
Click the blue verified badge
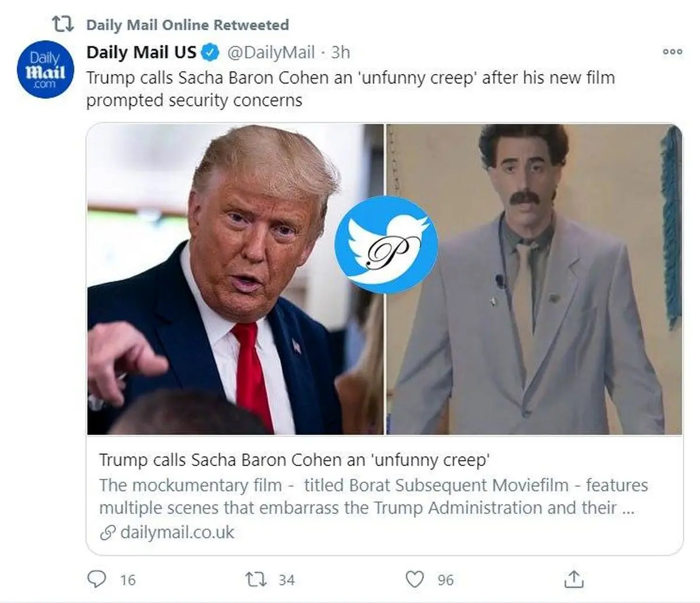(x=210, y=52)
